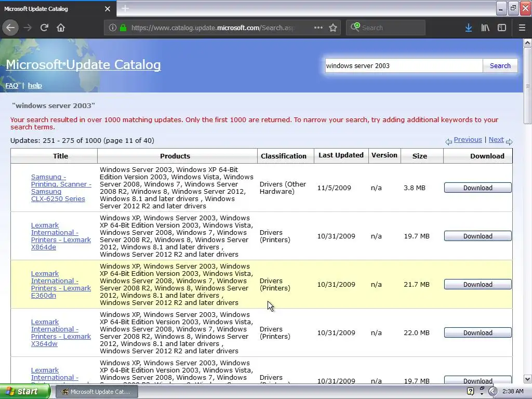Restore down the browser window
The image size is (532, 399).
513,8
